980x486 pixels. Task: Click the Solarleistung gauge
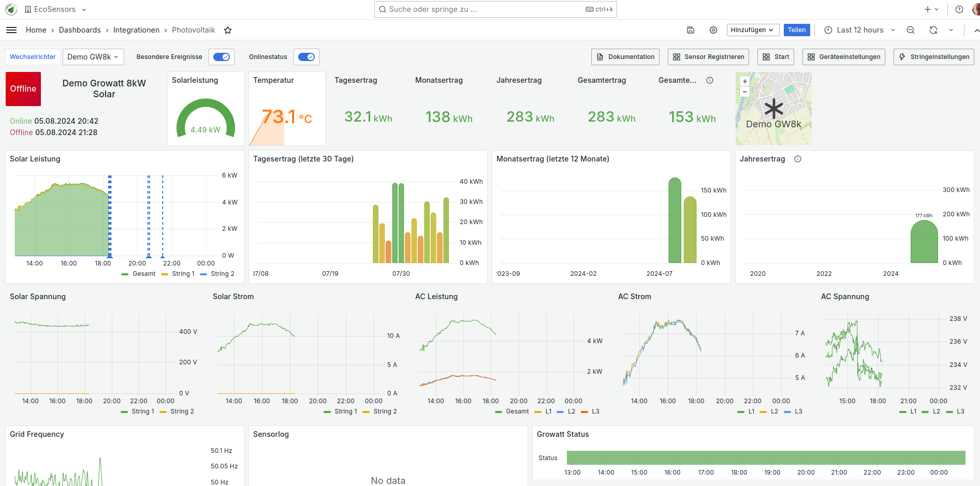(206, 118)
